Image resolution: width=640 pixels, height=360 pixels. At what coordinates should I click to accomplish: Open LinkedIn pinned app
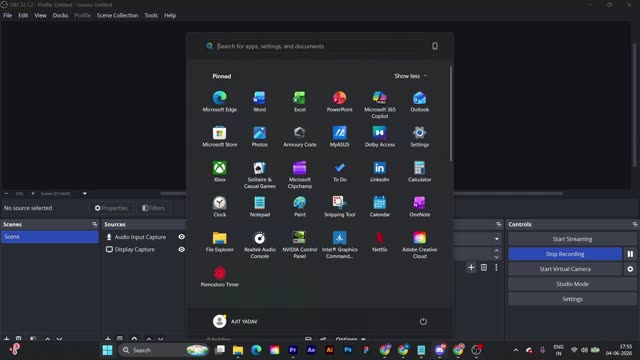click(x=380, y=171)
